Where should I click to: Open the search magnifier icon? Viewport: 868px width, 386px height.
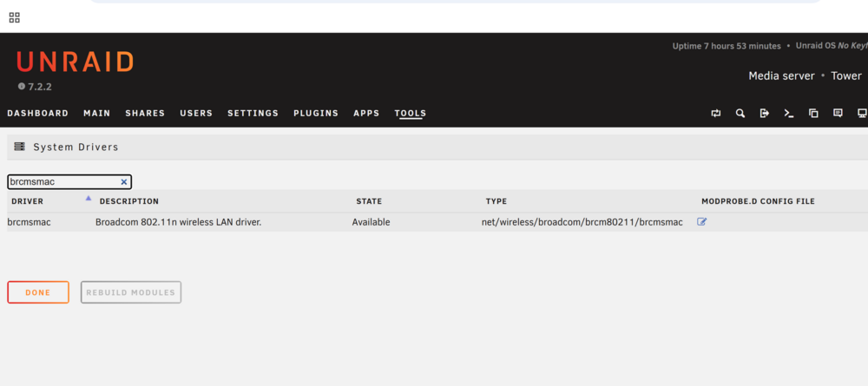click(740, 114)
